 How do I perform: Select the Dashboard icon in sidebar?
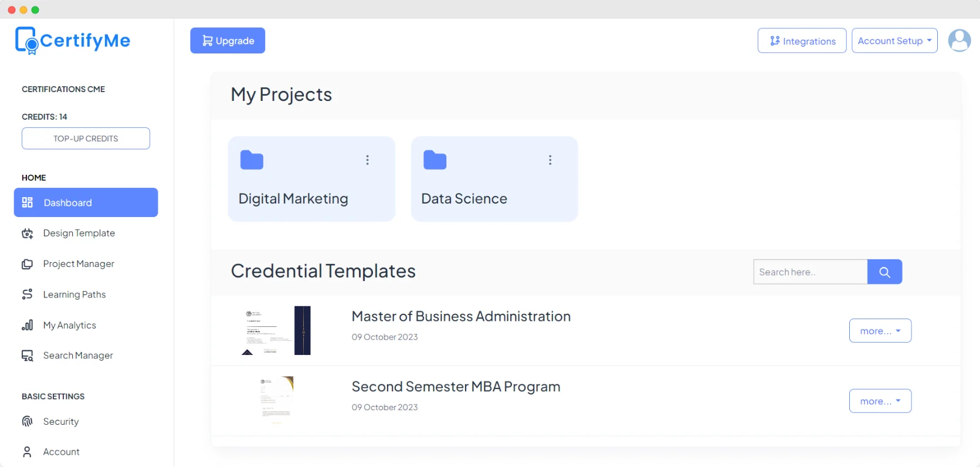pos(28,202)
